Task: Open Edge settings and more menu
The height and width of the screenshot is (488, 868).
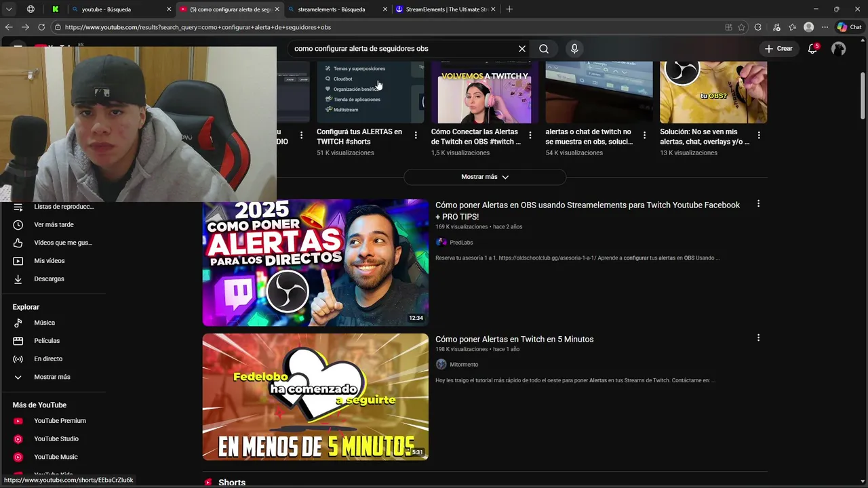Action: click(x=825, y=27)
